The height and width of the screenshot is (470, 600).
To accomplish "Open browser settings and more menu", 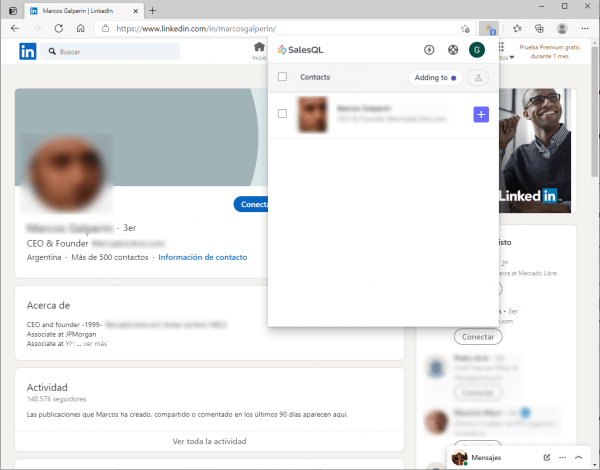I will point(585,28).
